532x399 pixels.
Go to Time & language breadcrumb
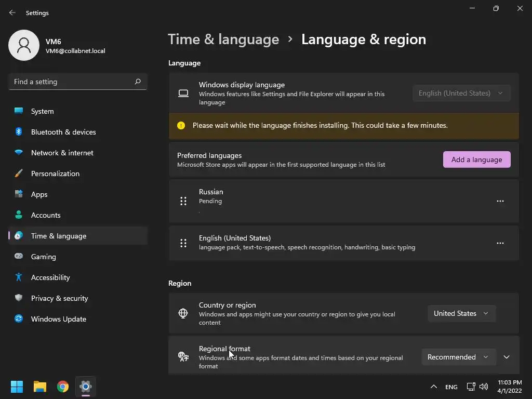point(223,39)
